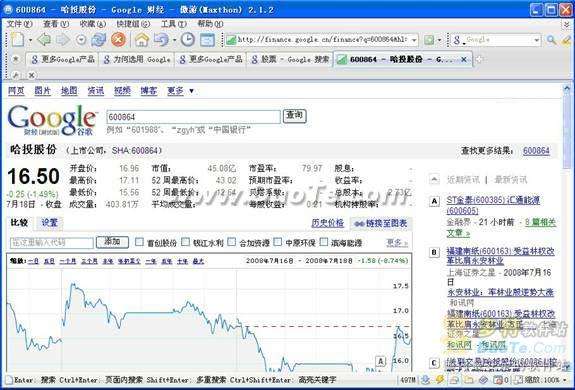This screenshot has height=390, width=575.
Task: Switch to the 股票 - Google 搜索 tab
Action: 290,59
